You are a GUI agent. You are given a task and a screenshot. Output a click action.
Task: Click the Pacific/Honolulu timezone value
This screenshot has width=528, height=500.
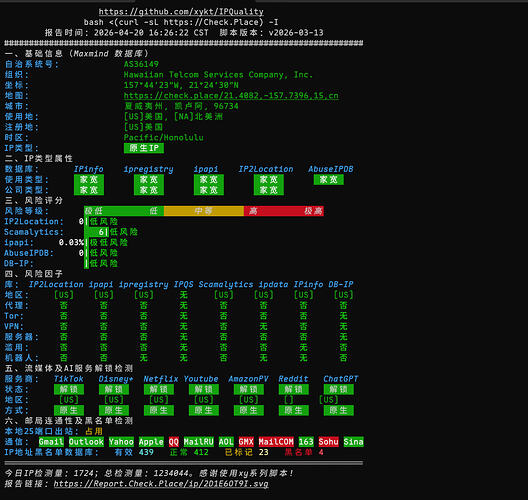[163, 137]
